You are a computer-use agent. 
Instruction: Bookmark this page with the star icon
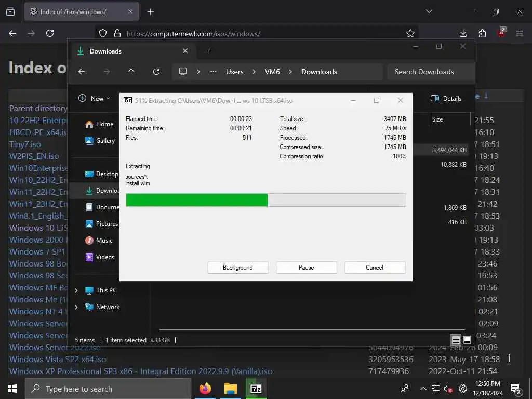click(x=410, y=33)
